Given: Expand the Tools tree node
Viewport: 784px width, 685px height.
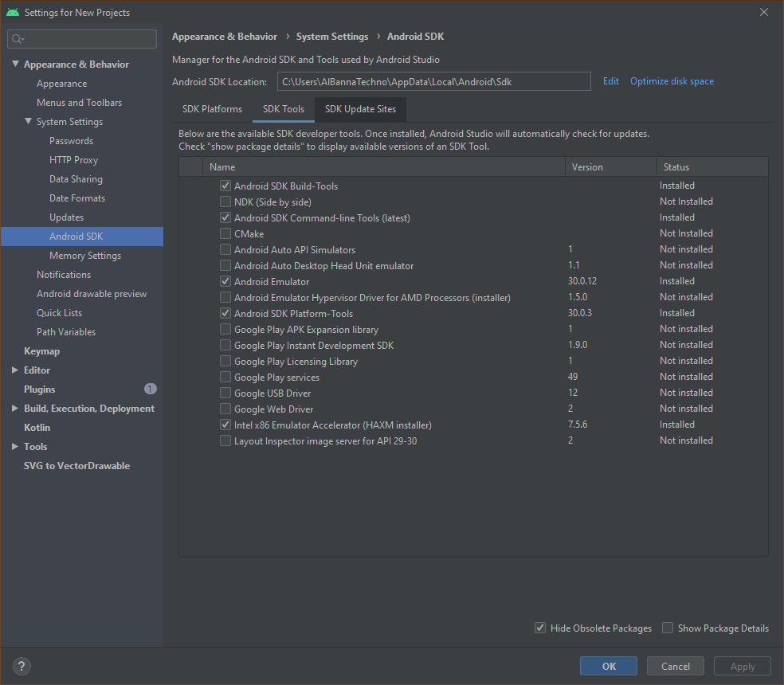Looking at the screenshot, I should tap(15, 447).
